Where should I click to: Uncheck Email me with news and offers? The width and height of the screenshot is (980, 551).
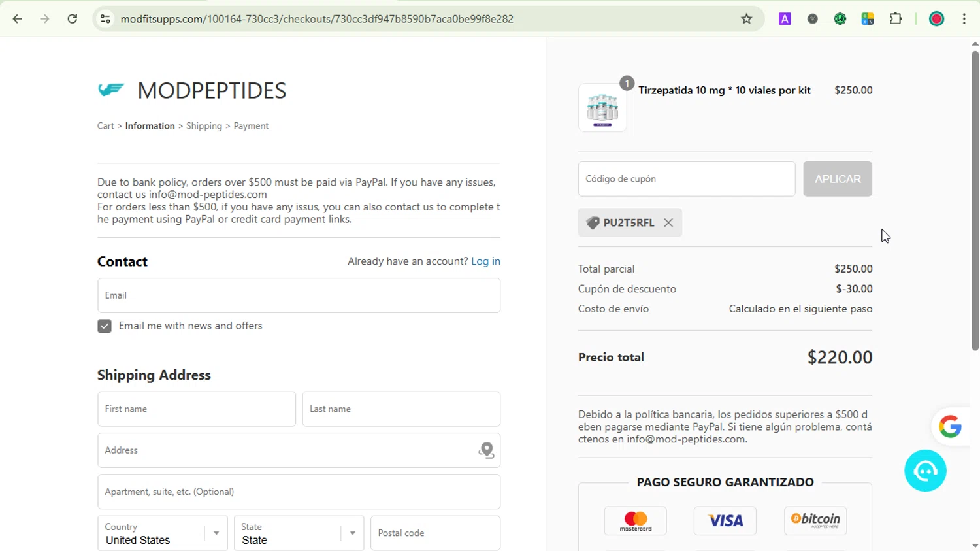(x=105, y=326)
